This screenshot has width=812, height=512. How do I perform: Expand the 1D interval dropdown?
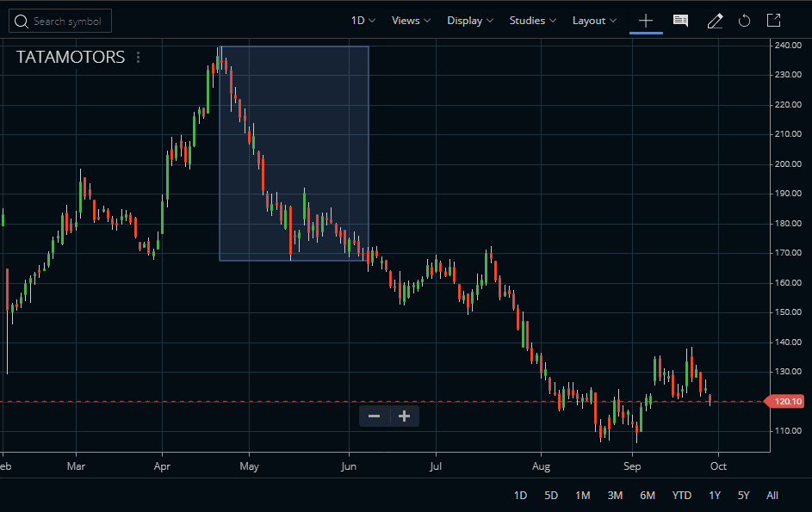click(x=363, y=21)
